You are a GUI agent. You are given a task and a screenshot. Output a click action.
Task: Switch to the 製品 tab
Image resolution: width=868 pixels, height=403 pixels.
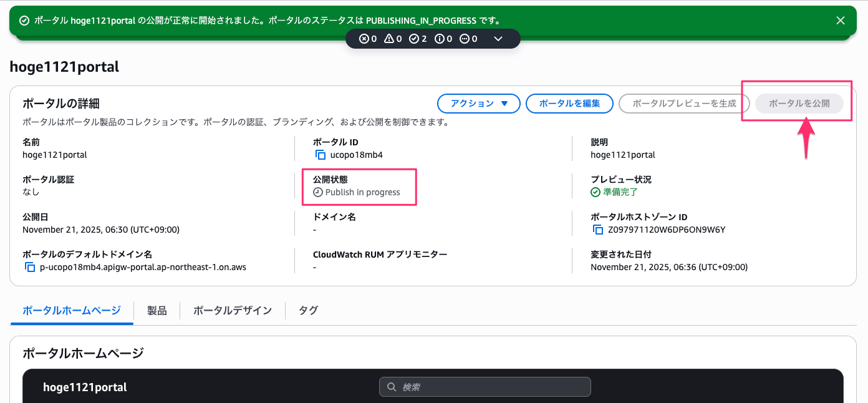(x=157, y=311)
